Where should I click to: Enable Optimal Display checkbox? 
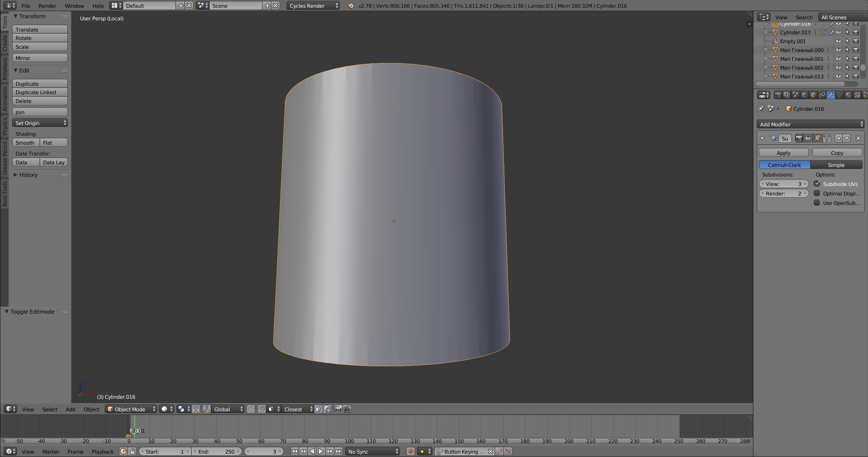(x=817, y=193)
